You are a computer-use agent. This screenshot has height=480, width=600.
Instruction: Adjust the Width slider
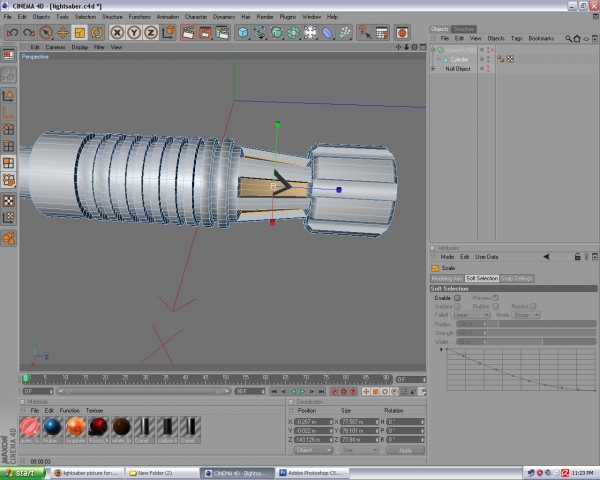542,341
